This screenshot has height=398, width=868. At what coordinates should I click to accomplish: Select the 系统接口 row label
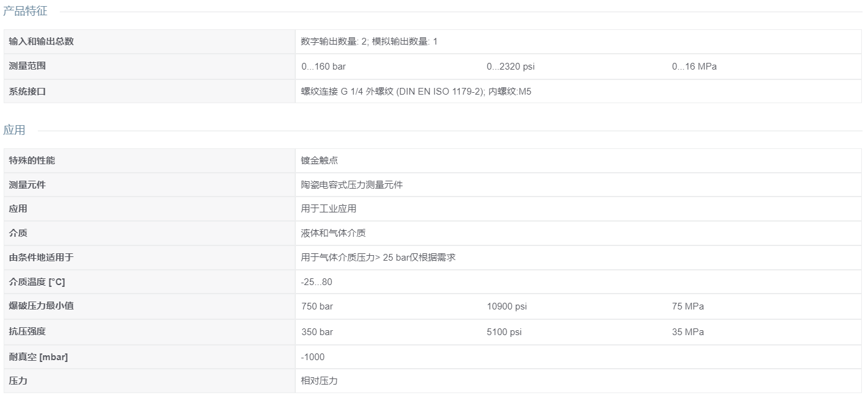click(x=27, y=92)
